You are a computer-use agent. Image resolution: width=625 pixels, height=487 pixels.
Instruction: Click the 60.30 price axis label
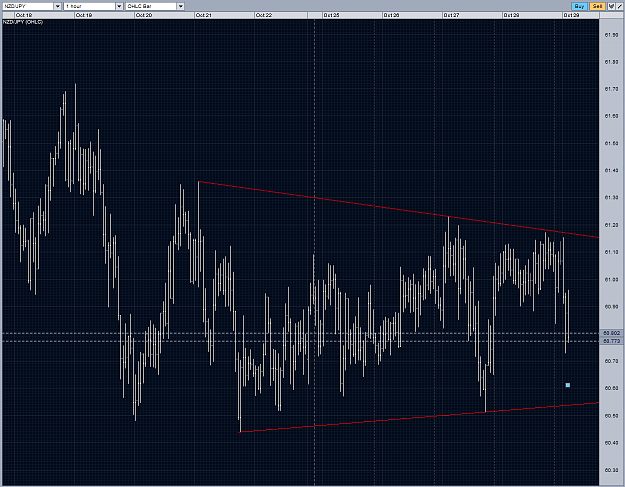(611, 470)
